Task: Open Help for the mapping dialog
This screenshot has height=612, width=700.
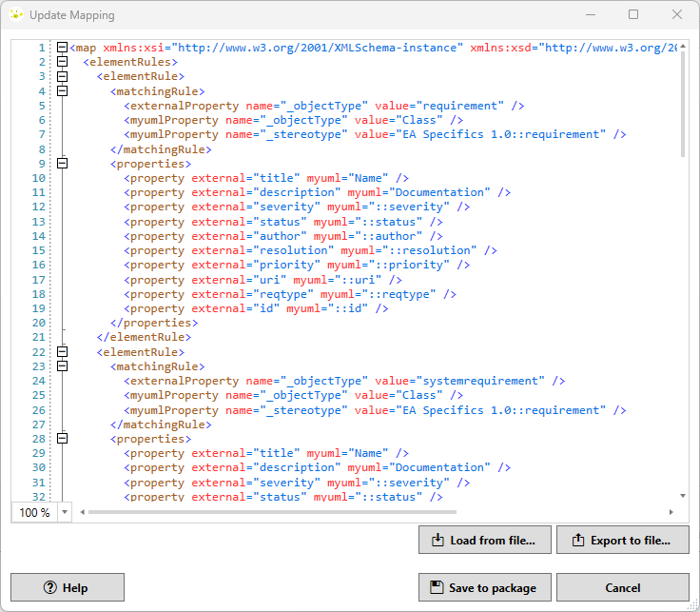Action: (x=68, y=588)
